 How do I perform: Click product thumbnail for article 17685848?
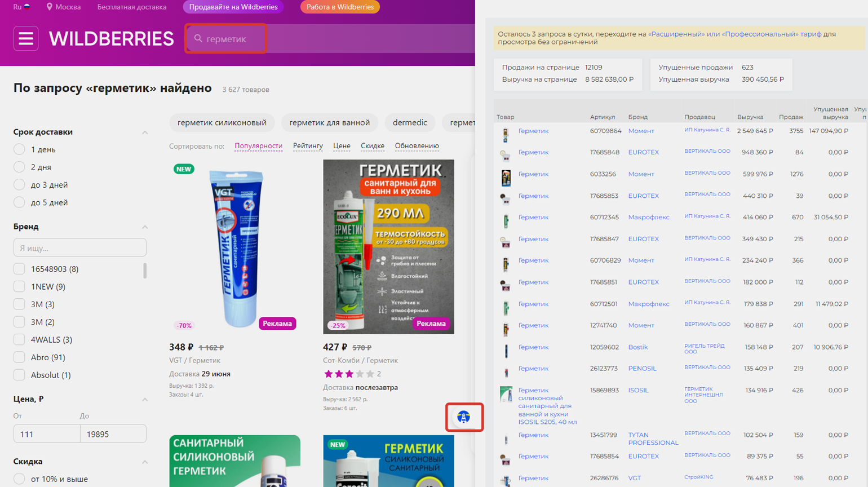[x=506, y=156]
